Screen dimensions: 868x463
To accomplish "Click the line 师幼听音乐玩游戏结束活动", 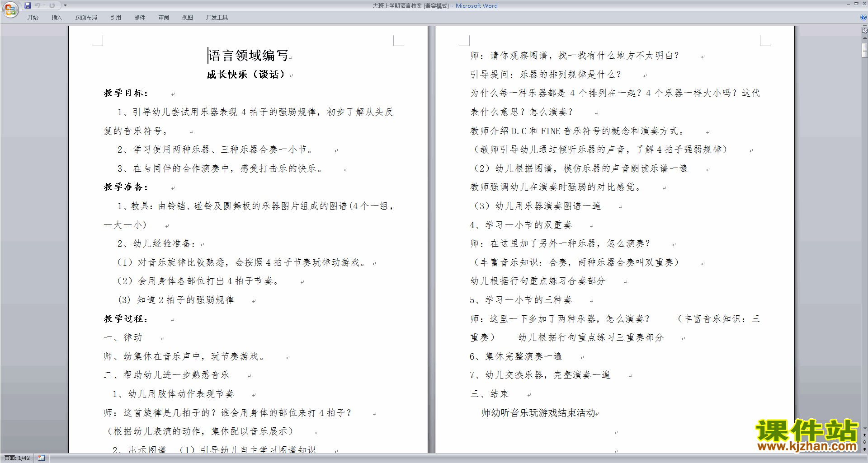I will coord(538,413).
